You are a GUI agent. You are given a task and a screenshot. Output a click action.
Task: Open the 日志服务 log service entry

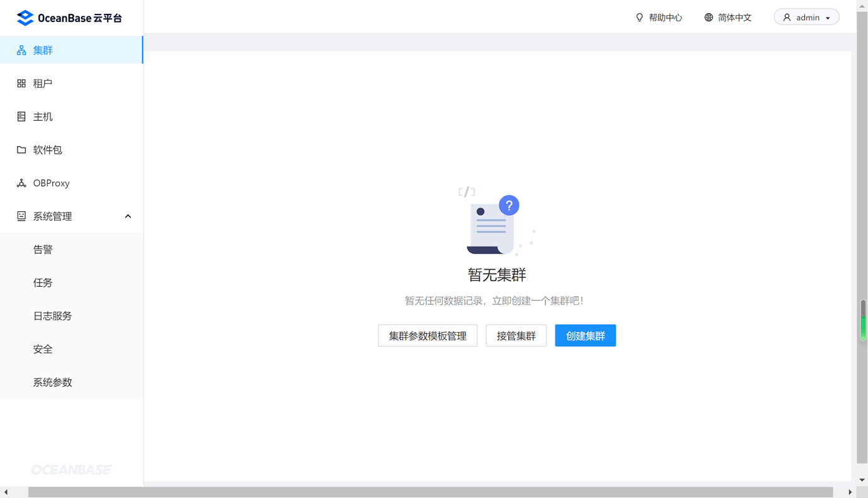pyautogui.click(x=52, y=316)
